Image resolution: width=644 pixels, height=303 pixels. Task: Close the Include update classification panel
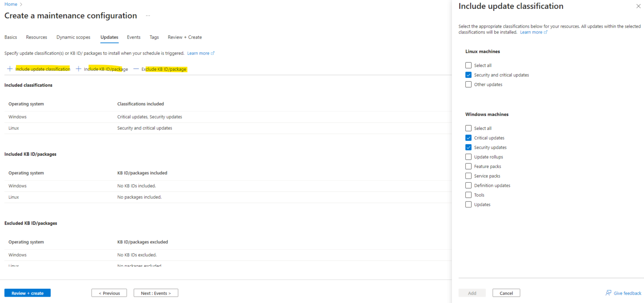(x=638, y=6)
